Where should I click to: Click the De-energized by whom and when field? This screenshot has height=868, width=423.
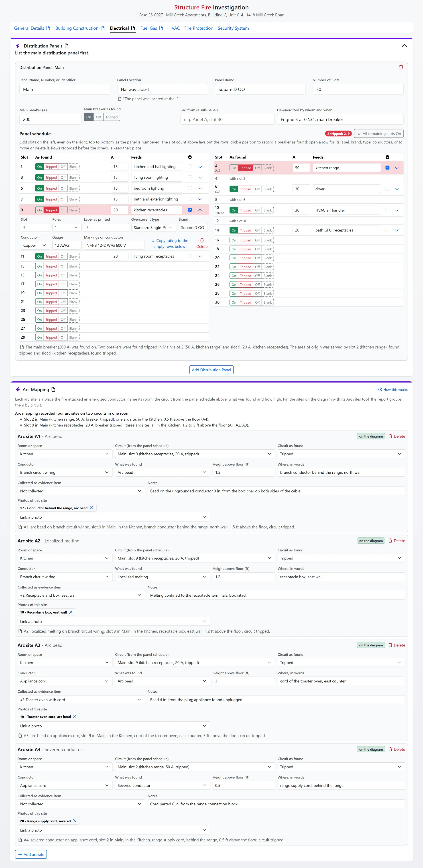pyautogui.click(x=340, y=119)
